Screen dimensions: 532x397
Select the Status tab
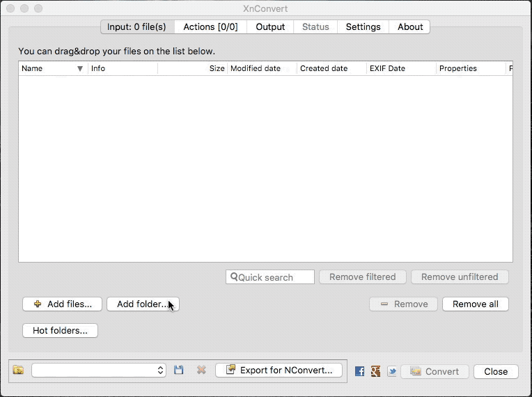pyautogui.click(x=315, y=26)
